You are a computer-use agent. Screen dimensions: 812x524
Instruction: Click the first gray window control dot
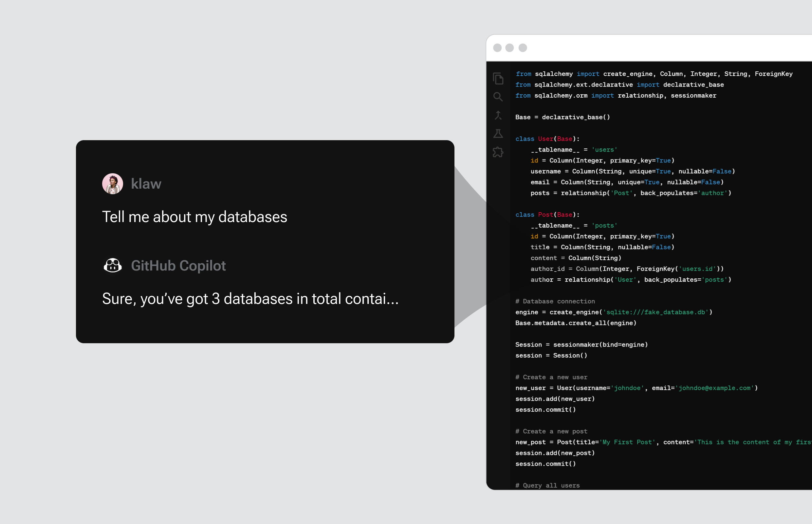pos(497,48)
